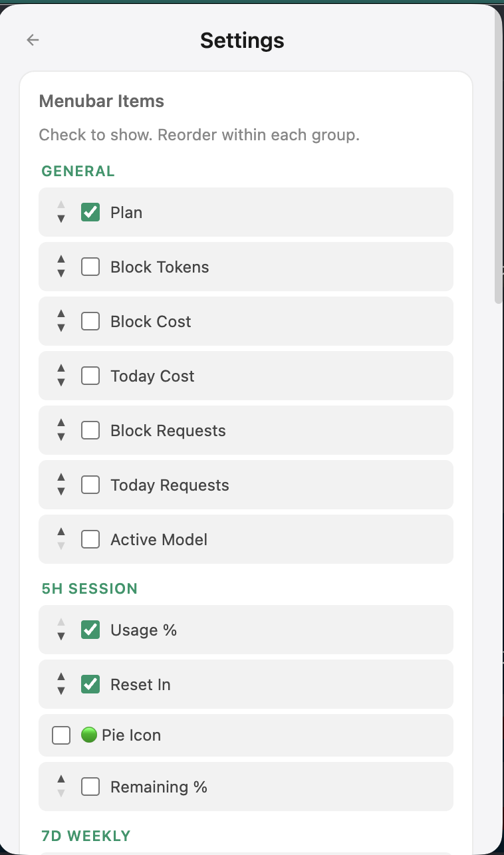The height and width of the screenshot is (855, 504).
Task: Check the Active Model checkbox
Action: tap(90, 540)
